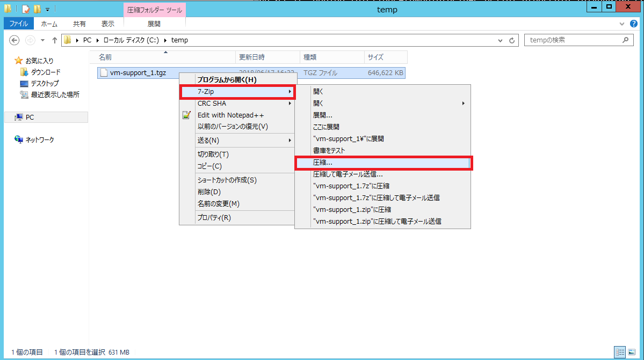644x360 pixels.
Task: Switch to the 共有 ribbon tab
Action: point(79,24)
